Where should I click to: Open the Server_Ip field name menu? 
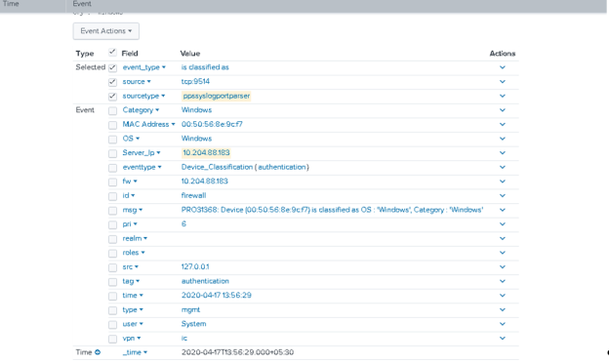142,152
